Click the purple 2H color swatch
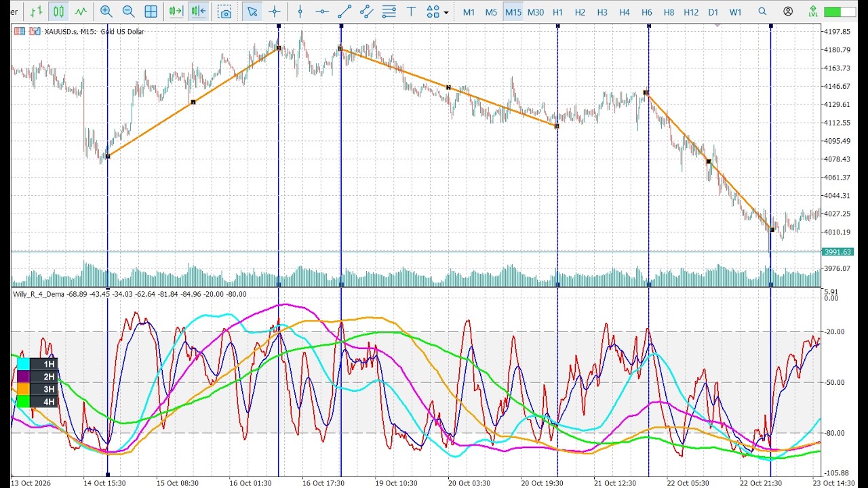868x488 pixels. coord(24,376)
